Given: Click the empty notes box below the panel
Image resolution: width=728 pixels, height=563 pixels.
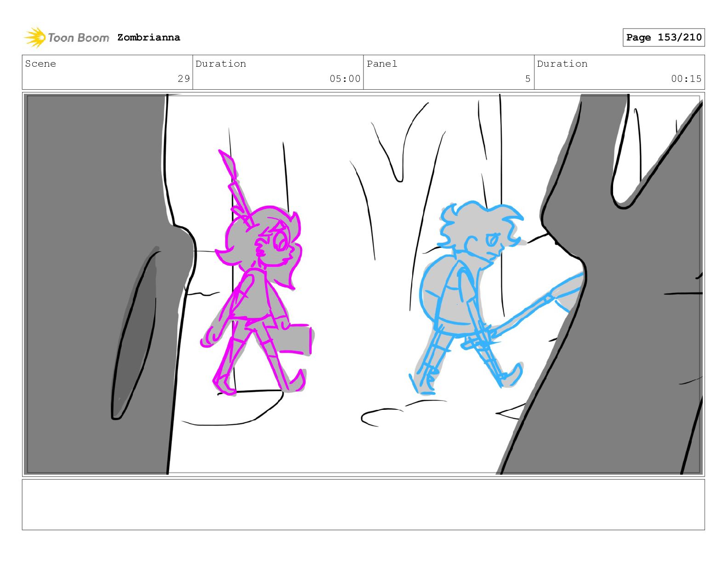Looking at the screenshot, I should tap(363, 505).
